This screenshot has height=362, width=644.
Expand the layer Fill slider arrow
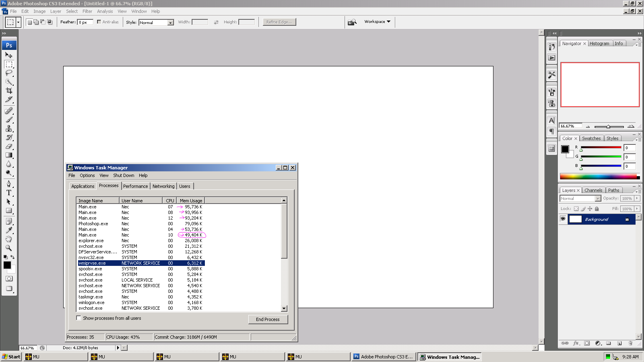637,209
